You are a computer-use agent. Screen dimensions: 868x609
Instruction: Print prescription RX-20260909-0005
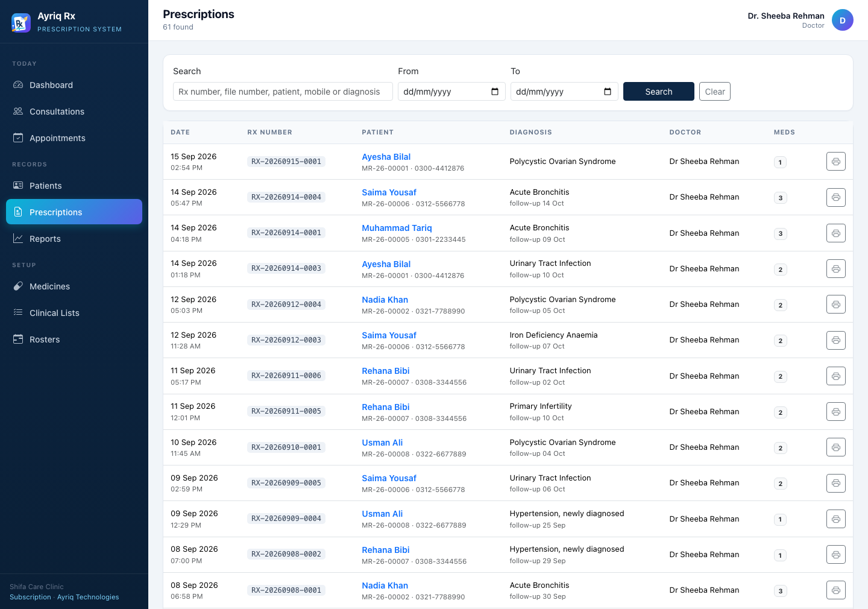coord(836,483)
